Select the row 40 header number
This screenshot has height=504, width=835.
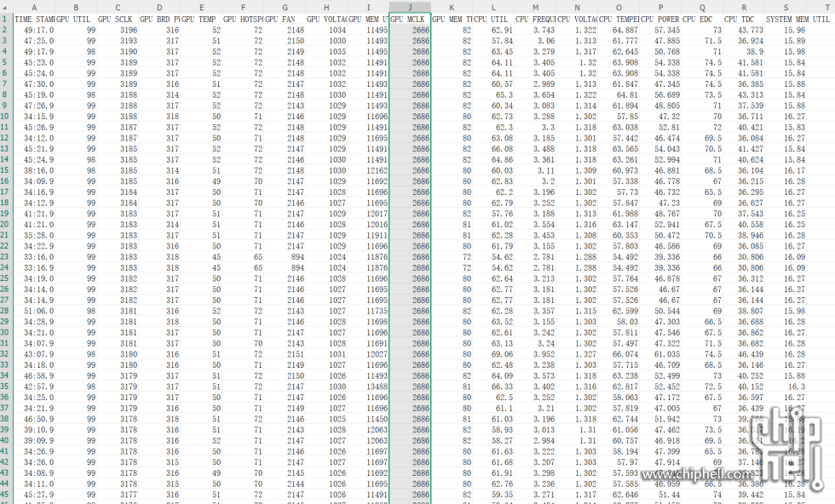5,440
